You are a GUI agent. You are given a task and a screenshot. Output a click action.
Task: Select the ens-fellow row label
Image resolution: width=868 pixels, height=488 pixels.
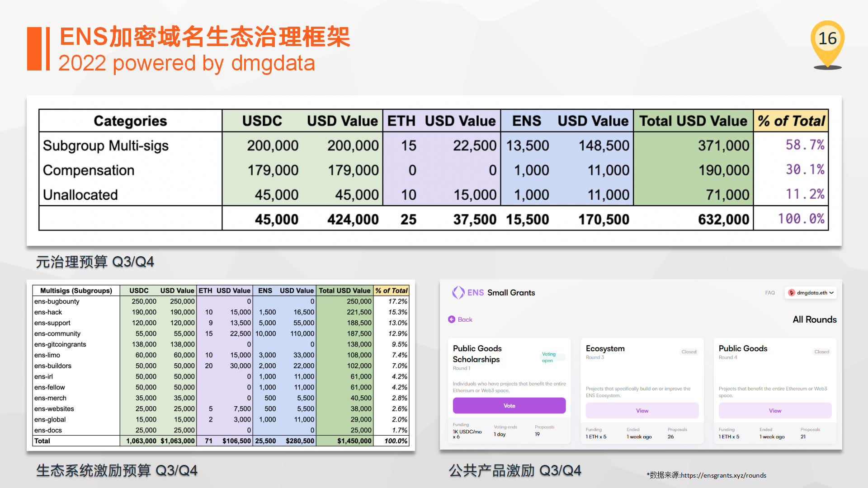pos(50,387)
